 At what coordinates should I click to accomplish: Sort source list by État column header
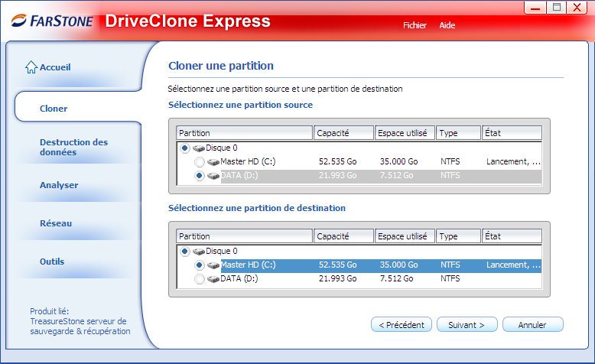click(x=512, y=133)
